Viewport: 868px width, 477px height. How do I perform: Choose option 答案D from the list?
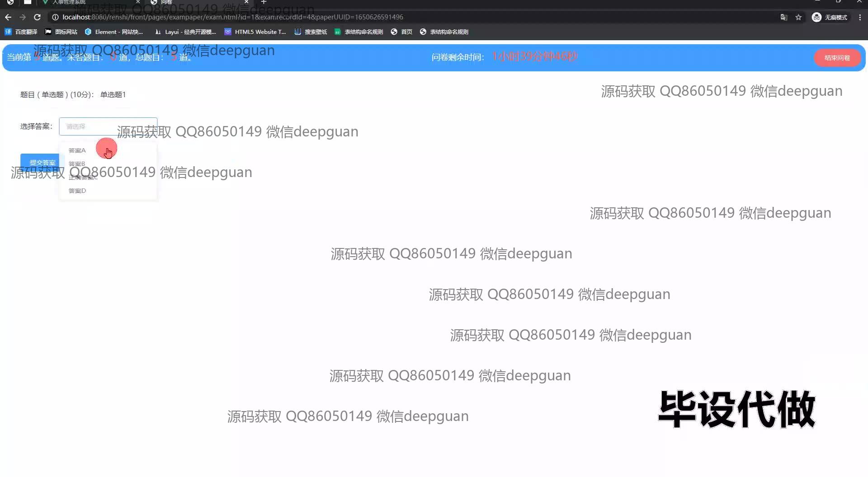pos(108,191)
